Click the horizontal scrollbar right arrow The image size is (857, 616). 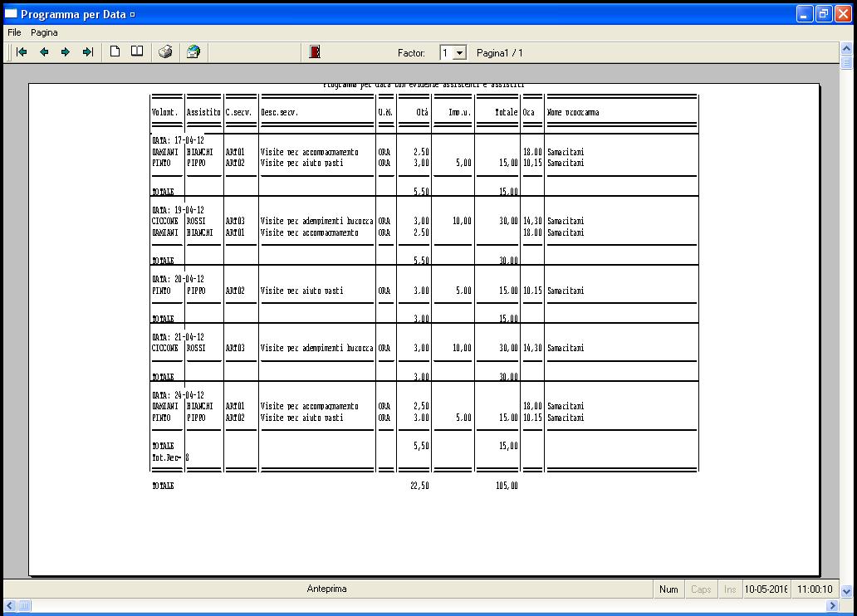tap(832, 605)
